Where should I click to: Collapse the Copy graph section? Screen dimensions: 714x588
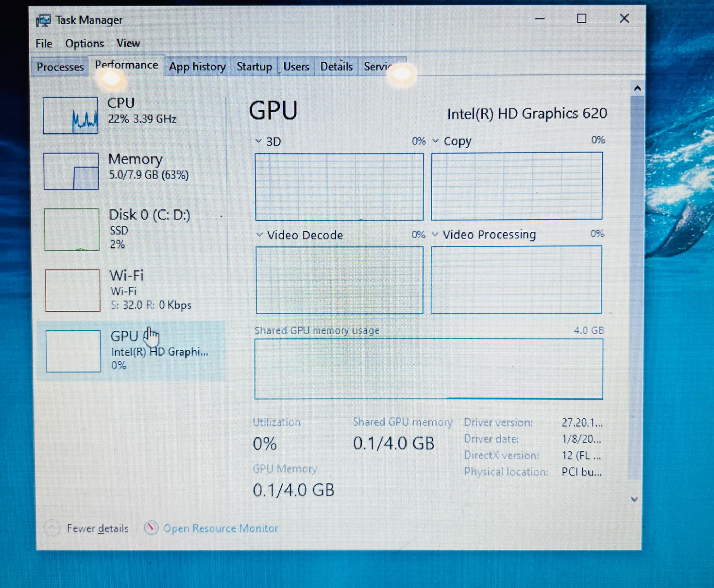435,141
